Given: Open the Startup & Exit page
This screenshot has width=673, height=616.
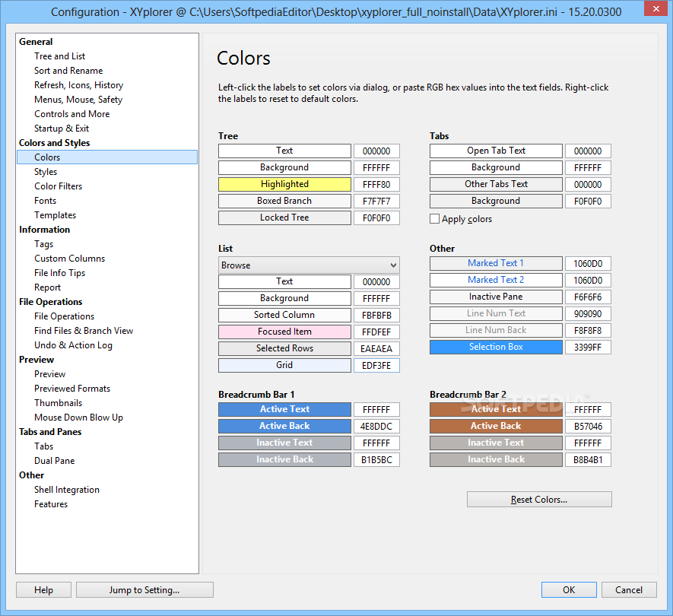Looking at the screenshot, I should click(x=62, y=129).
